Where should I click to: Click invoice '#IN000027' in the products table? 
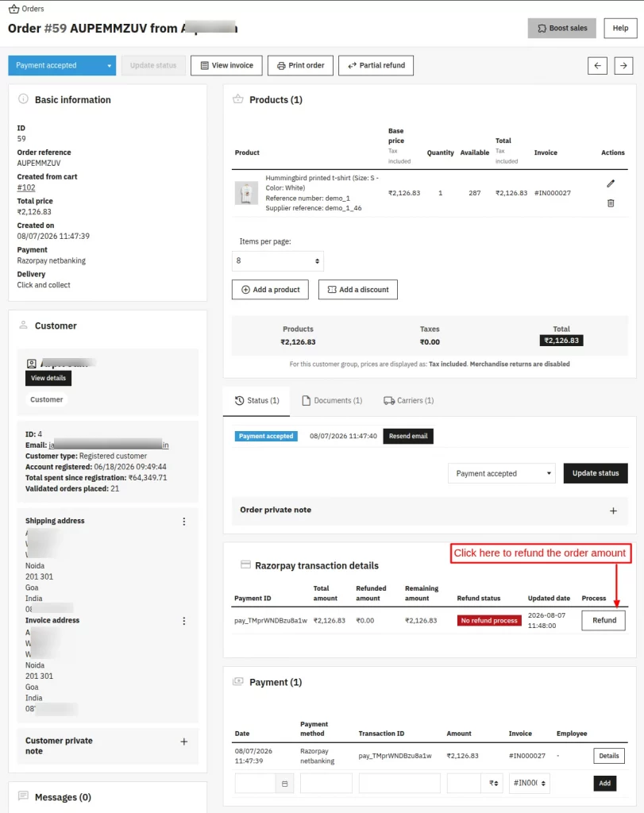553,193
